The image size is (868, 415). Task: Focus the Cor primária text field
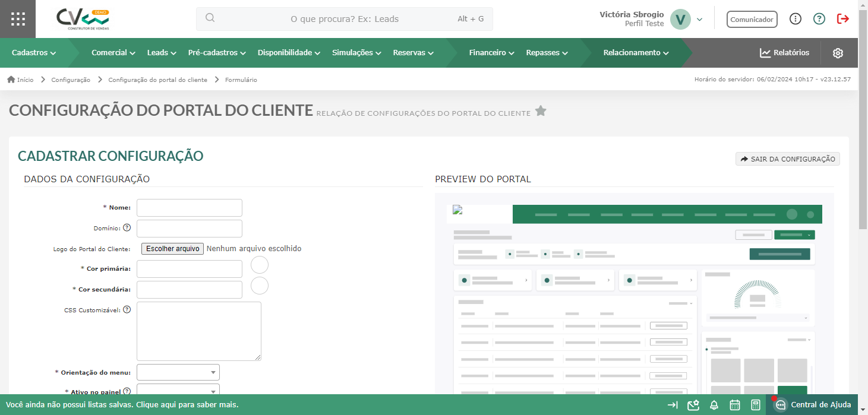click(x=190, y=269)
